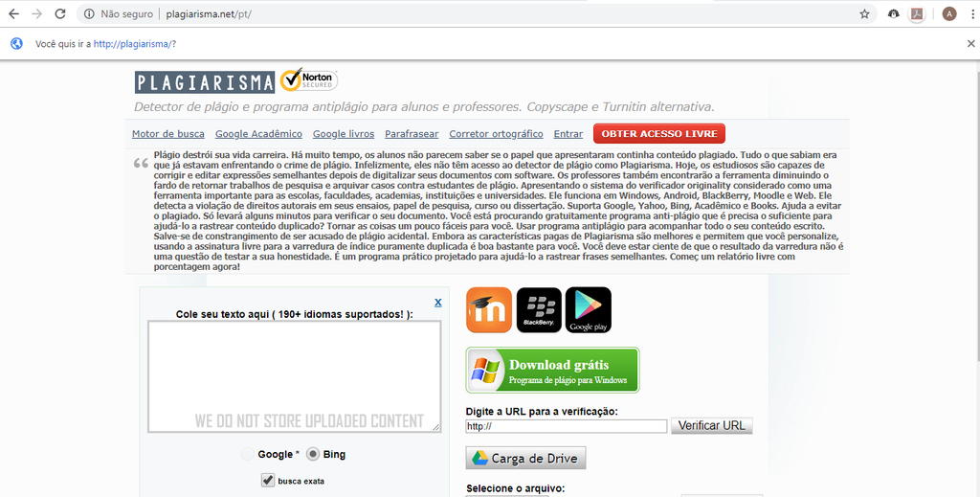Open the user profile avatar

click(949, 13)
